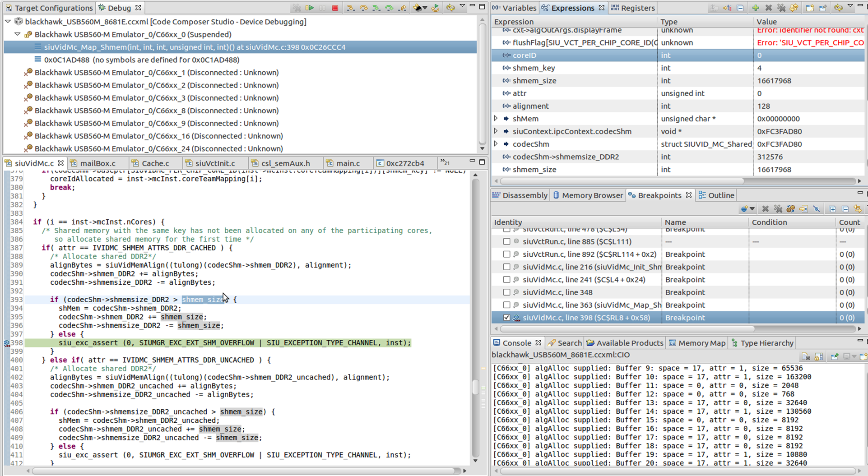Show breakpoints supported by selected target
Screen dimensions: 868x476
[x=791, y=209]
